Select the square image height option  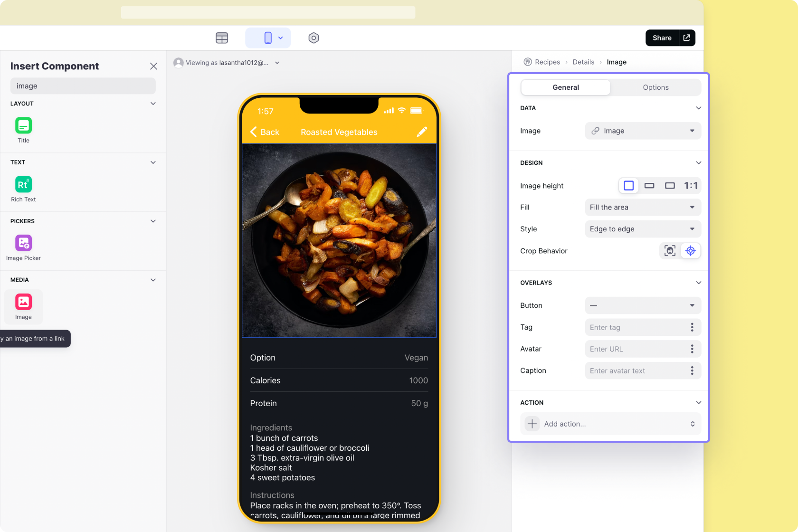(x=628, y=186)
